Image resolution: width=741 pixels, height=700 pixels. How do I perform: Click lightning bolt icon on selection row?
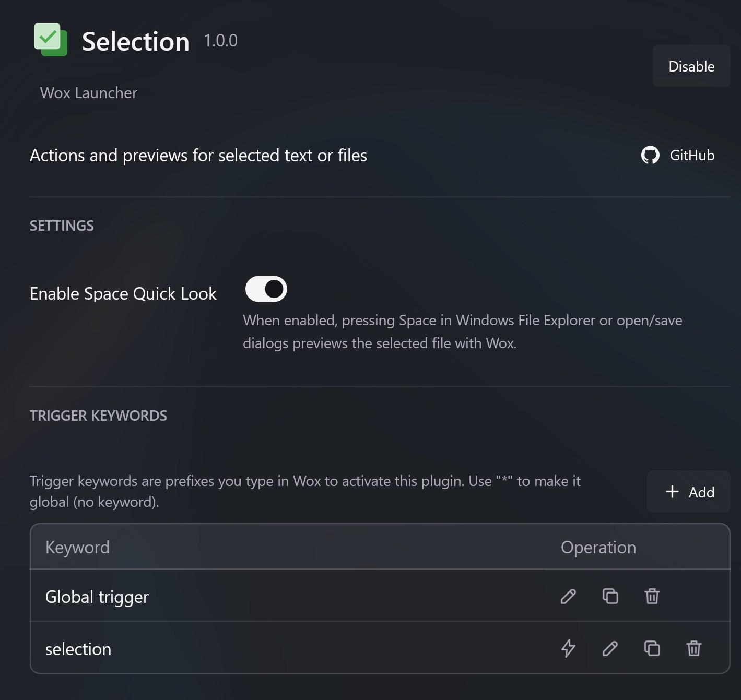tap(568, 648)
